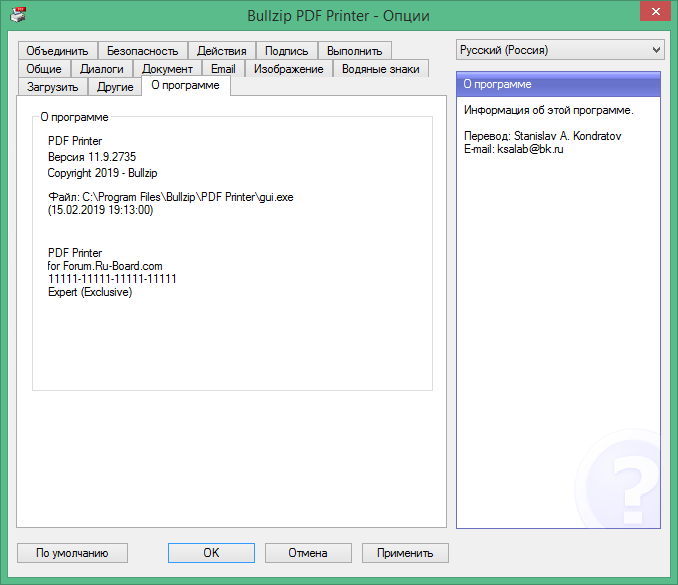Viewport: 678px width, 585px height.
Task: Click the Перевод: Stanislav A. Kondratov line
Action: (x=543, y=136)
